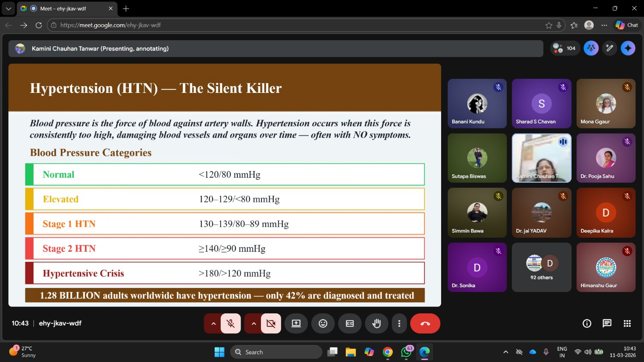The height and width of the screenshot is (362, 644).
Task: Open the meeting details info icon
Action: point(587,323)
